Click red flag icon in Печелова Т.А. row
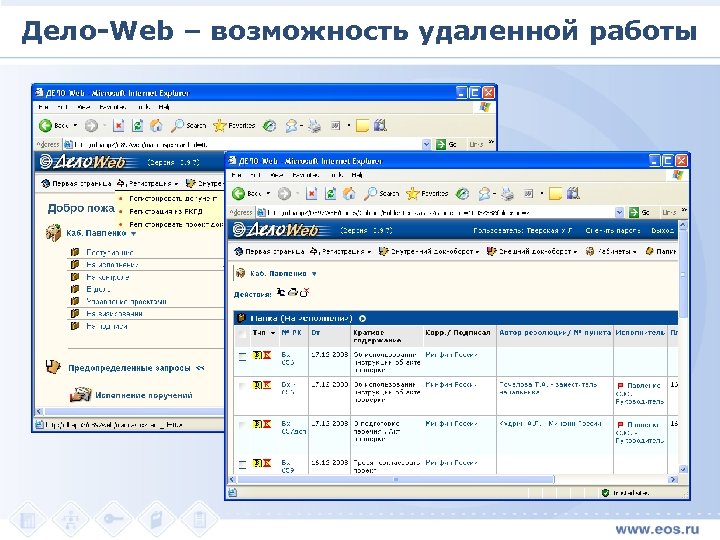Image resolution: width=720 pixels, height=540 pixels. [x=620, y=386]
